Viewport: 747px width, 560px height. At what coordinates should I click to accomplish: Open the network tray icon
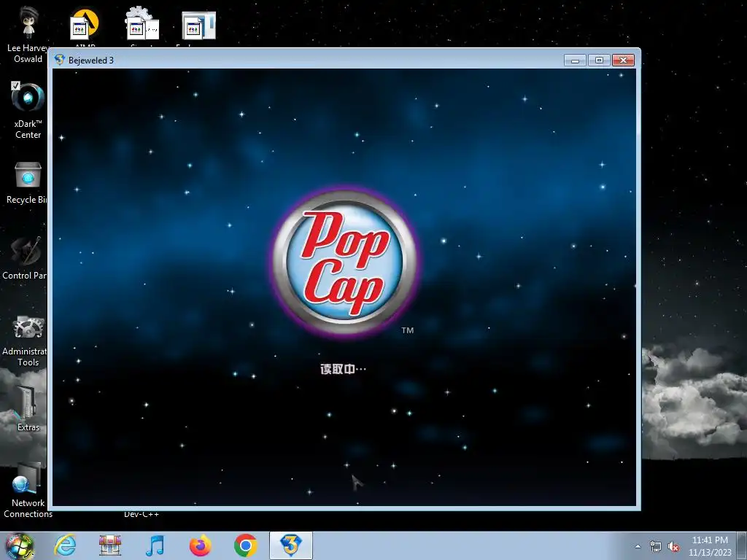[656, 547]
